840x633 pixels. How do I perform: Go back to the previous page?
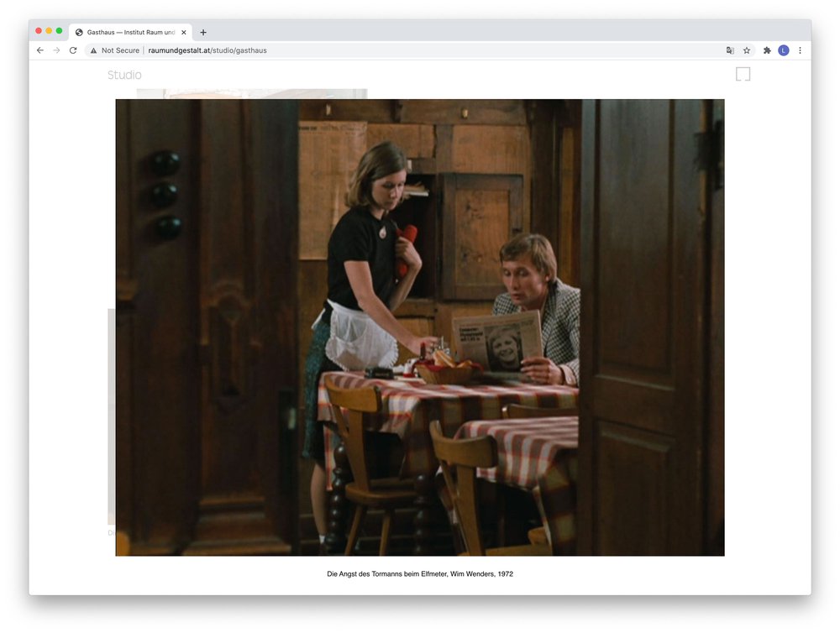[40, 50]
